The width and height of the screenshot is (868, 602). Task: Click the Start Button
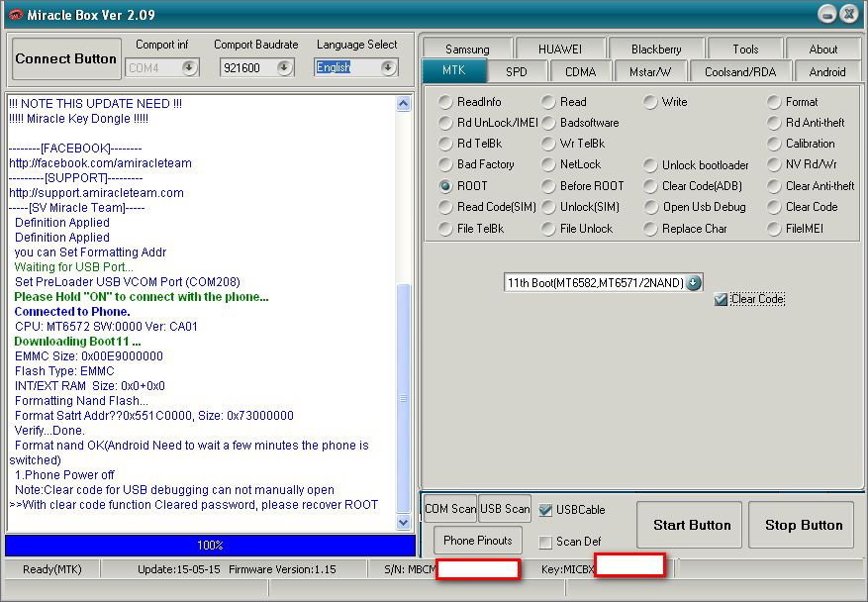pos(690,525)
